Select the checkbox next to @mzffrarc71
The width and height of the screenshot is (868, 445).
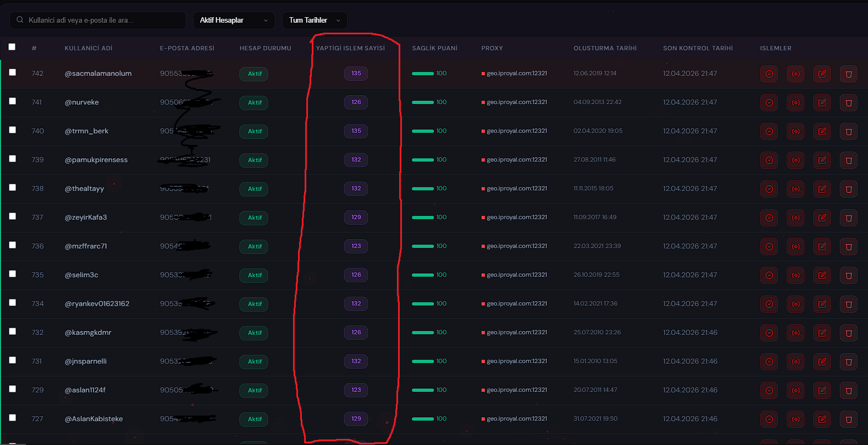pos(12,245)
